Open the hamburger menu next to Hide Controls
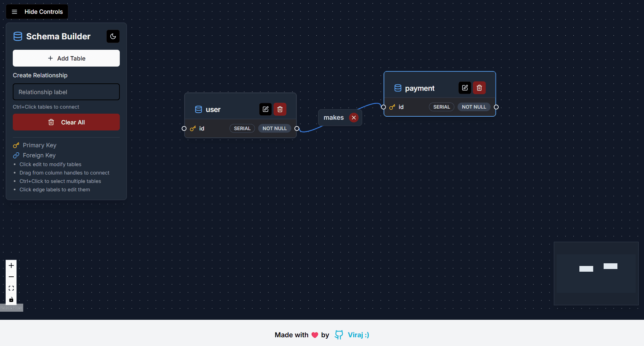 [x=14, y=11]
